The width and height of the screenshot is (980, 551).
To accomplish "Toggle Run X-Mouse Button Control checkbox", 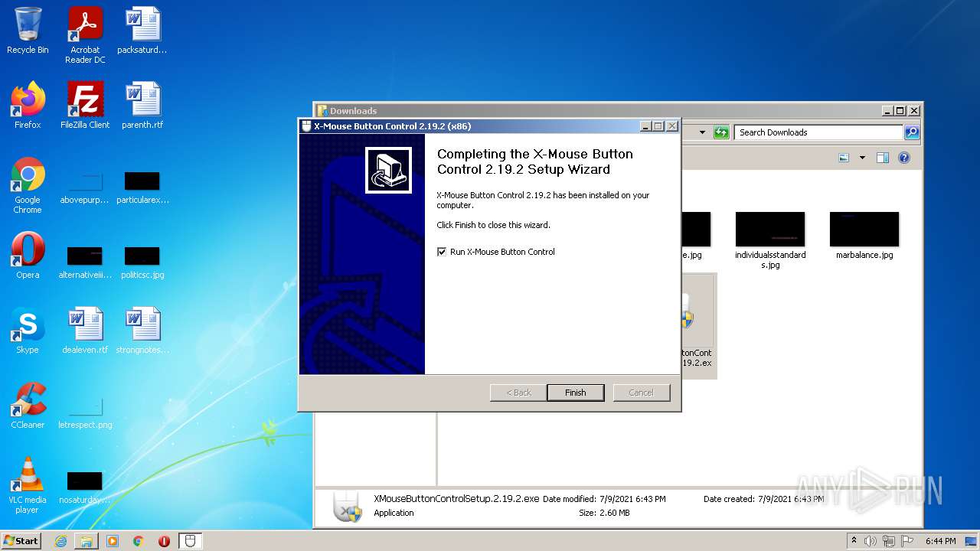I will point(442,252).
